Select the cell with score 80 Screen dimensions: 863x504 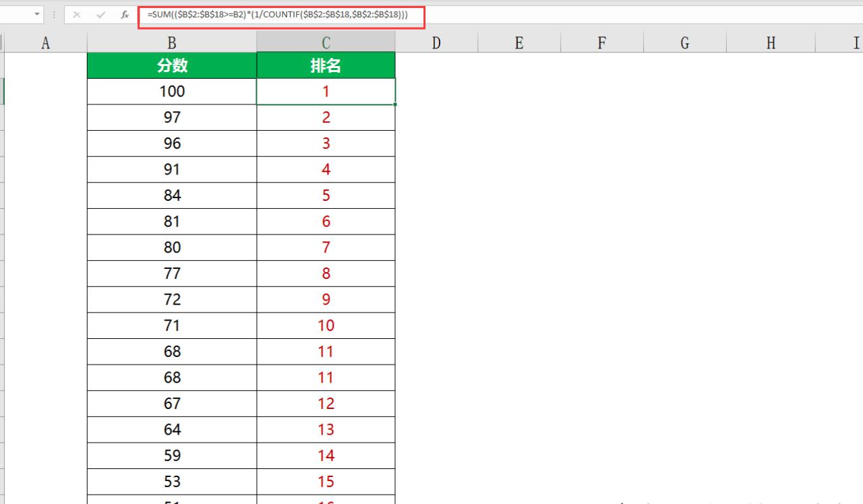pyautogui.click(x=172, y=247)
